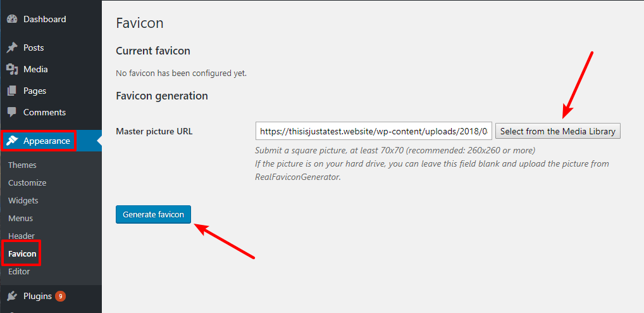Open the Posts menu label
This screenshot has height=313, width=644.
tap(34, 48)
